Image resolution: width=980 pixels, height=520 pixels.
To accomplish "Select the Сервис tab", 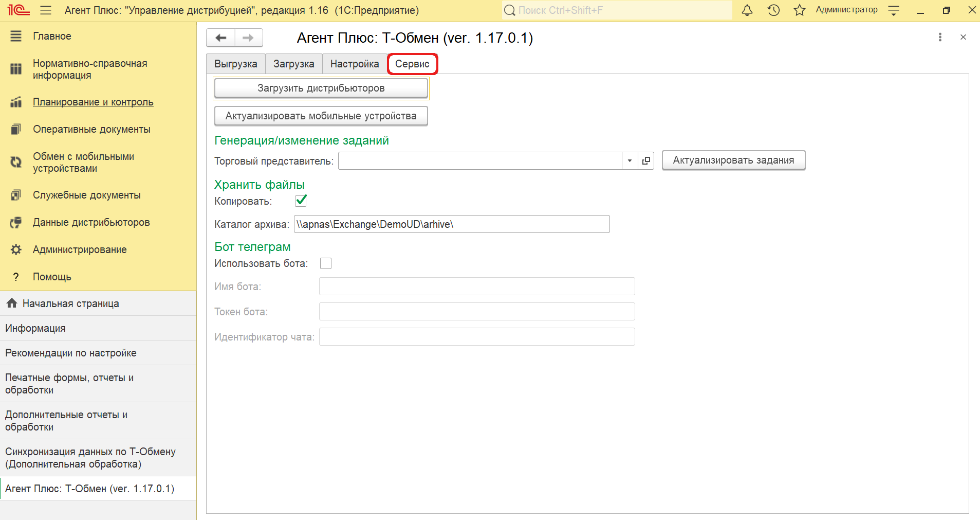I will click(x=412, y=64).
